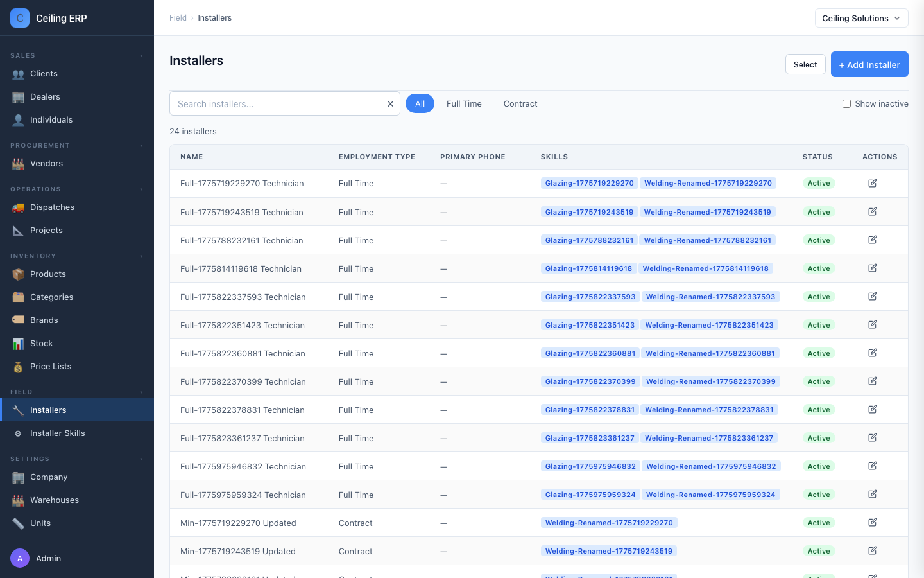Clear the installer search field
Viewport: 924px width, 578px height.
(x=390, y=104)
